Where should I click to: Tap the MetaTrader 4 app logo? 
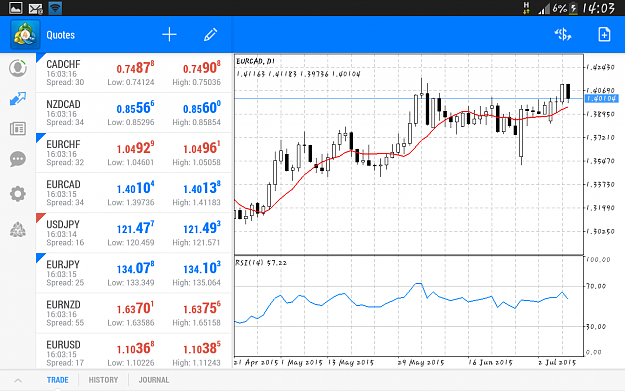(x=25, y=35)
